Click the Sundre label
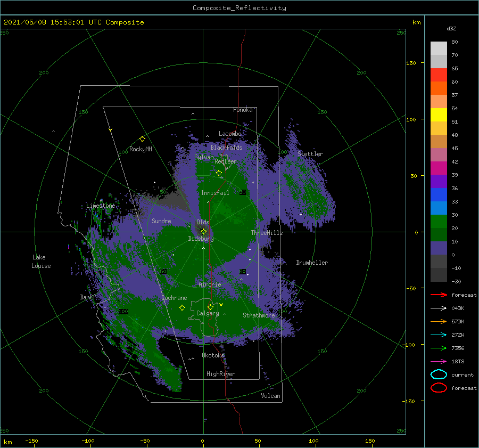 (161, 221)
